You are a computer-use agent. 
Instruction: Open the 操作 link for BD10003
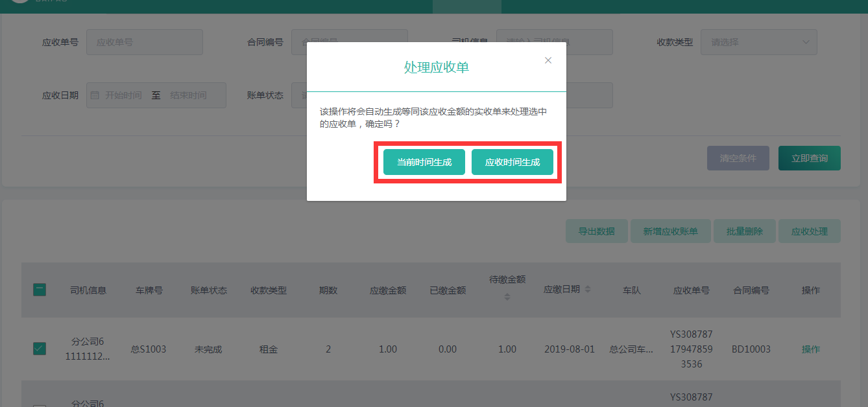click(810, 349)
